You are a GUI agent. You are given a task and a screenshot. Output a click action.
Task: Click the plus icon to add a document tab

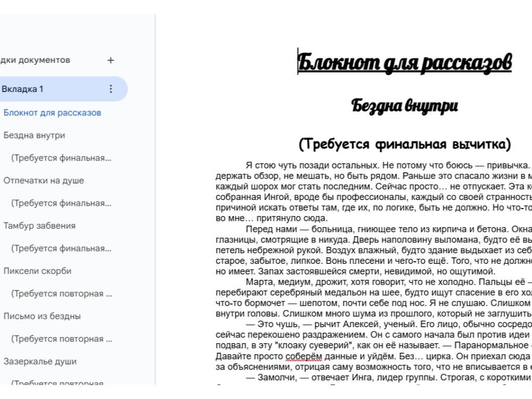click(x=111, y=60)
